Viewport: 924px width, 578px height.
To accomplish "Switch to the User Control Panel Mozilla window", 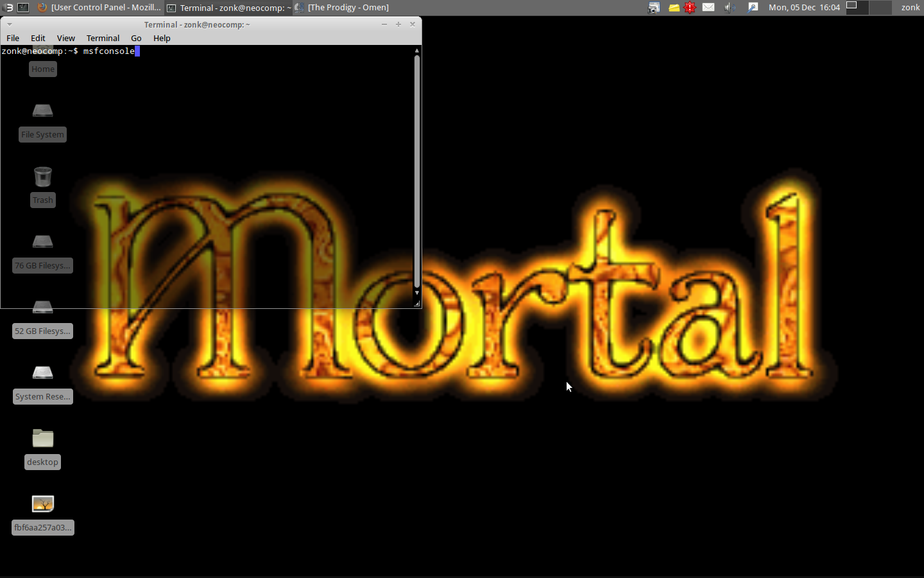I will pyautogui.click(x=98, y=8).
